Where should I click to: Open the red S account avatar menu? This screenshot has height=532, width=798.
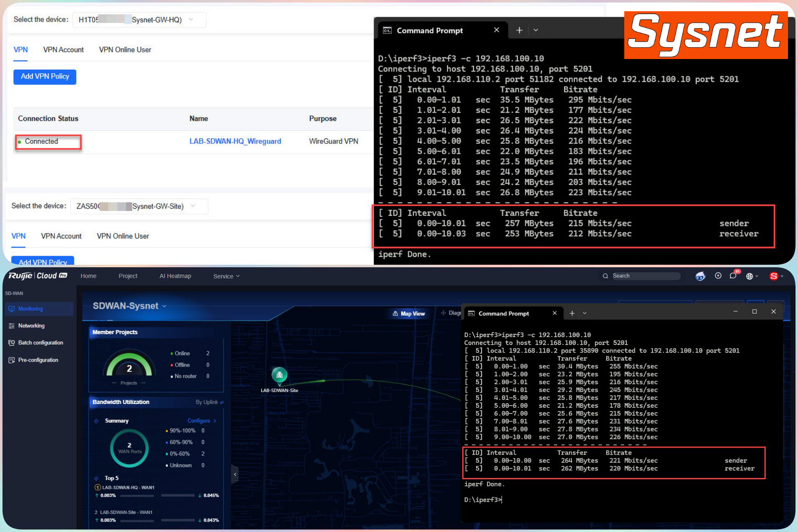point(776,276)
